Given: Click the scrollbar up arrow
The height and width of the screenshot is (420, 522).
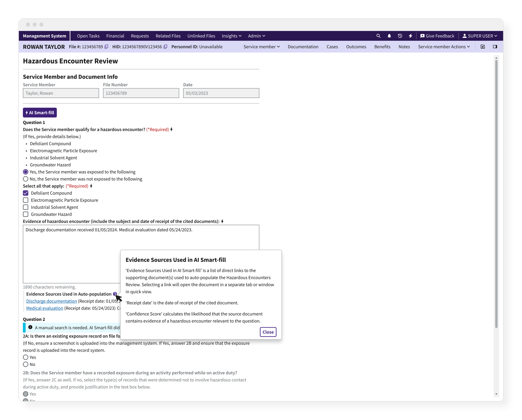Looking at the screenshot, I should click(496, 58).
